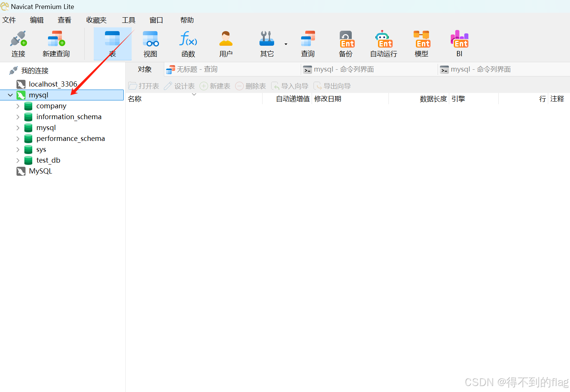570x392 pixels.
Task: Click the 设计表 button
Action: click(x=179, y=86)
